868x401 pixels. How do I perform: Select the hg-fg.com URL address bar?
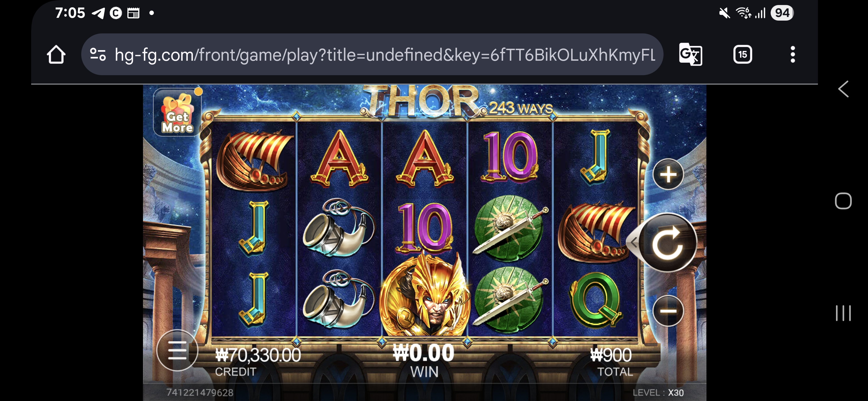point(372,54)
